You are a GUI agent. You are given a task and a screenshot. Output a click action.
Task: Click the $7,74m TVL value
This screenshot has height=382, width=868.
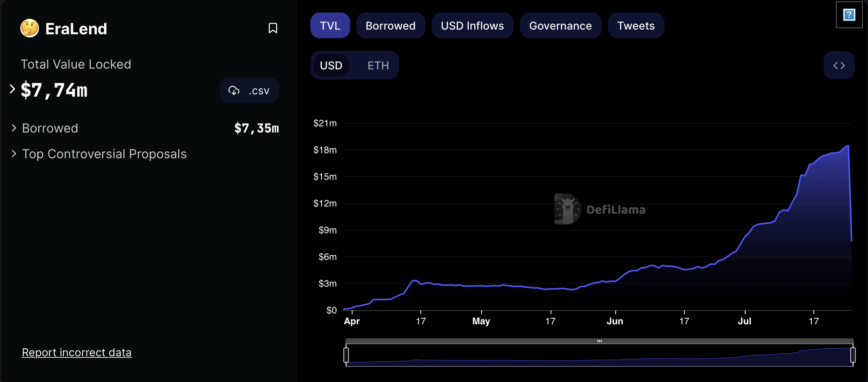[x=54, y=90]
